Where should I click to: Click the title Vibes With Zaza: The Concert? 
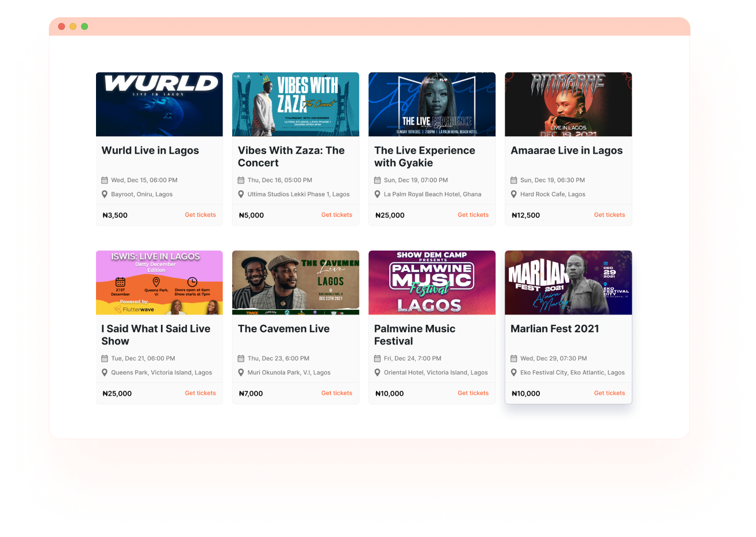291,157
